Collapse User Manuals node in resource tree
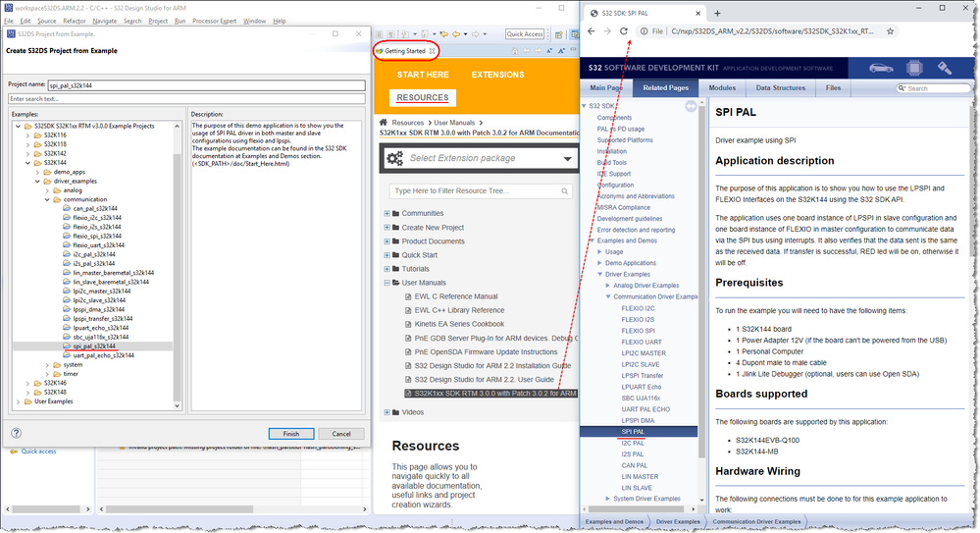This screenshot has width=980, height=533. [387, 283]
